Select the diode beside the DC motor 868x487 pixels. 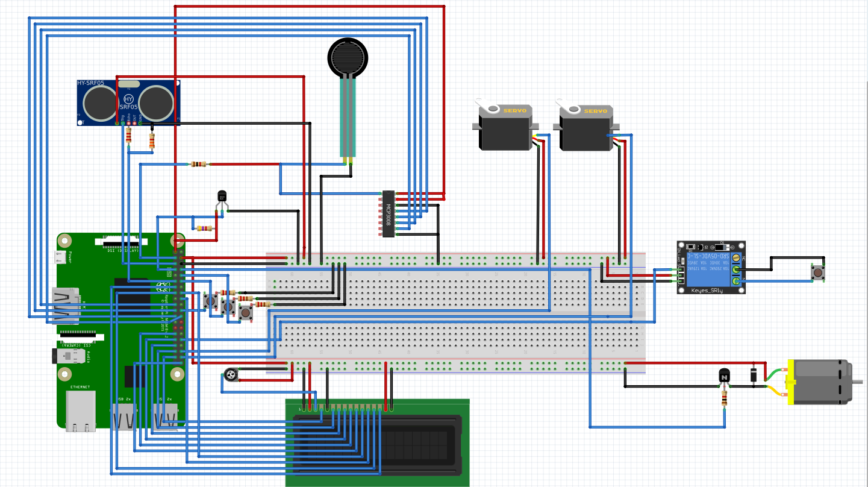754,375
